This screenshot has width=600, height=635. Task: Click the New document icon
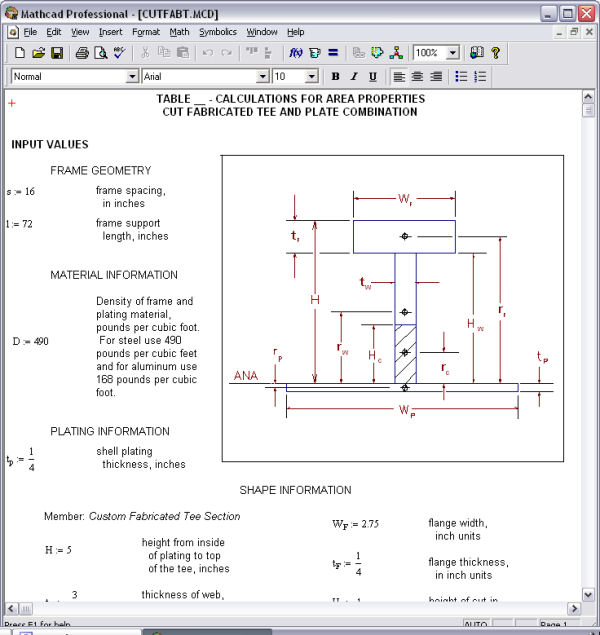[20, 53]
